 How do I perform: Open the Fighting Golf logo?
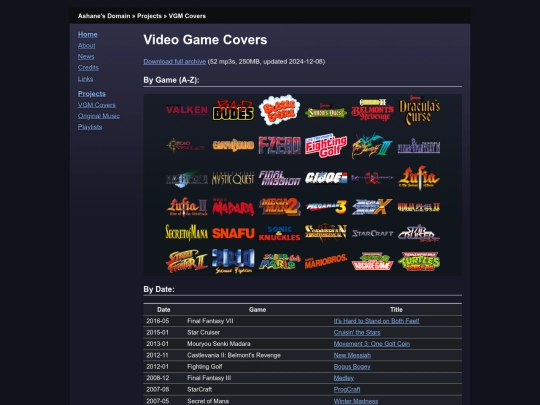(326, 146)
